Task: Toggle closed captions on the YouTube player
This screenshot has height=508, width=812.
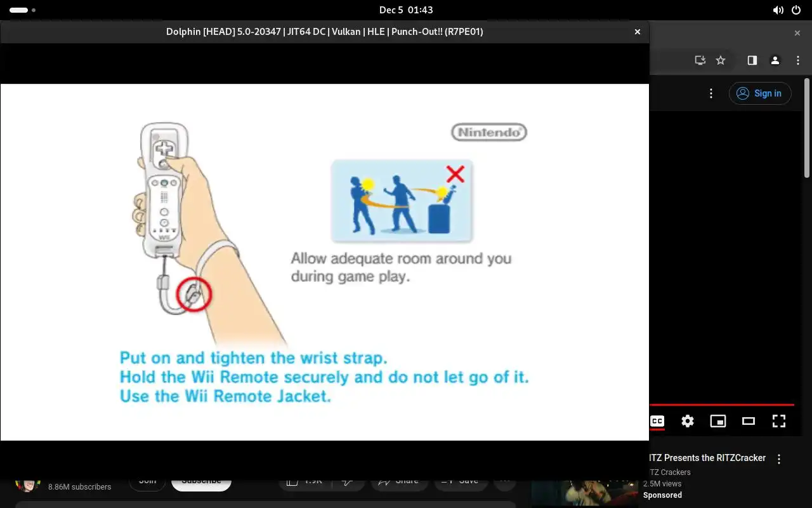Action: pyautogui.click(x=657, y=421)
